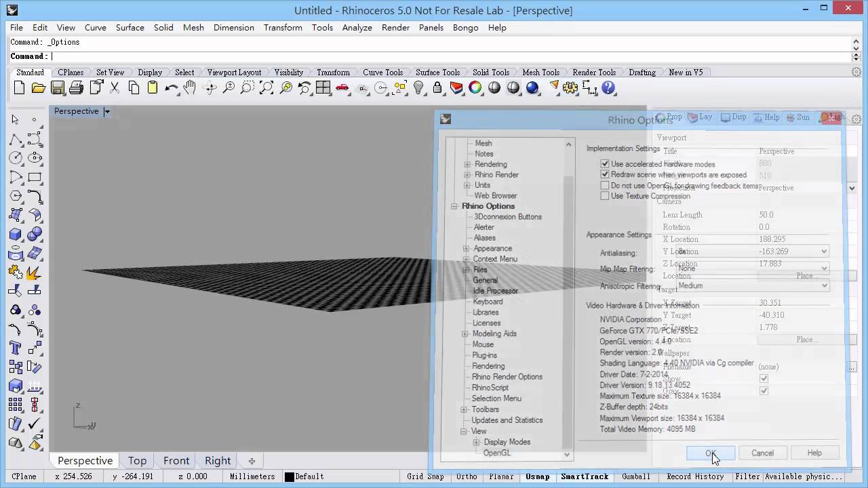The width and height of the screenshot is (868, 488).
Task: Click Record History in status bar
Action: point(695,476)
